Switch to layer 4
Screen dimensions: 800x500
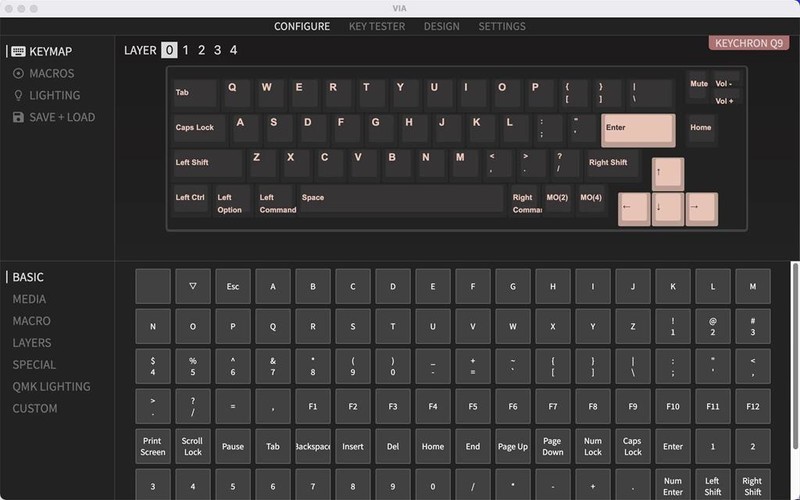coord(233,50)
